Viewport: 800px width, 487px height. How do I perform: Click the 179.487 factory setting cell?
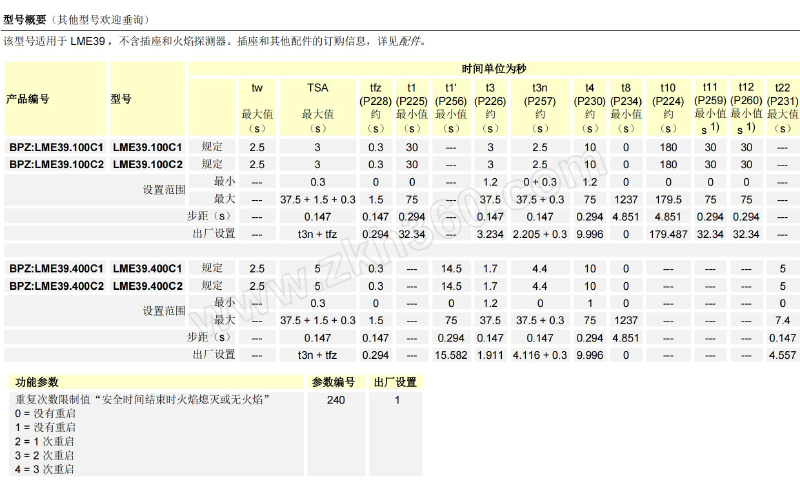(x=668, y=234)
